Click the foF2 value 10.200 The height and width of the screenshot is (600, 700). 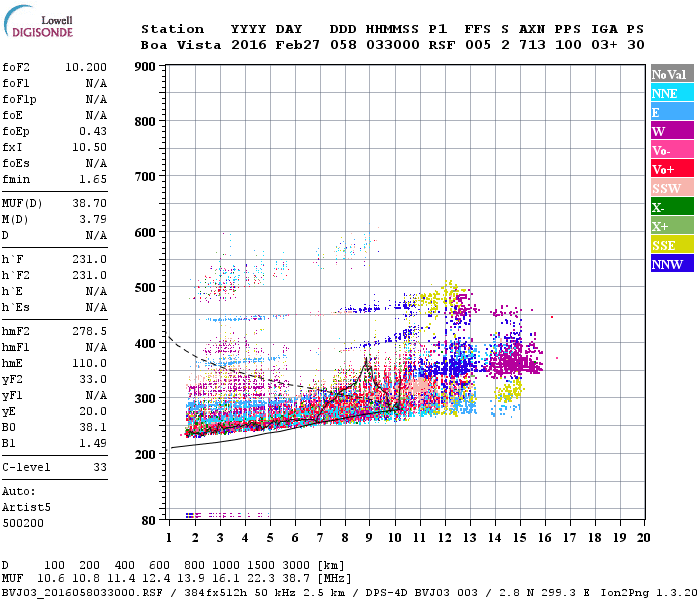(x=86, y=67)
